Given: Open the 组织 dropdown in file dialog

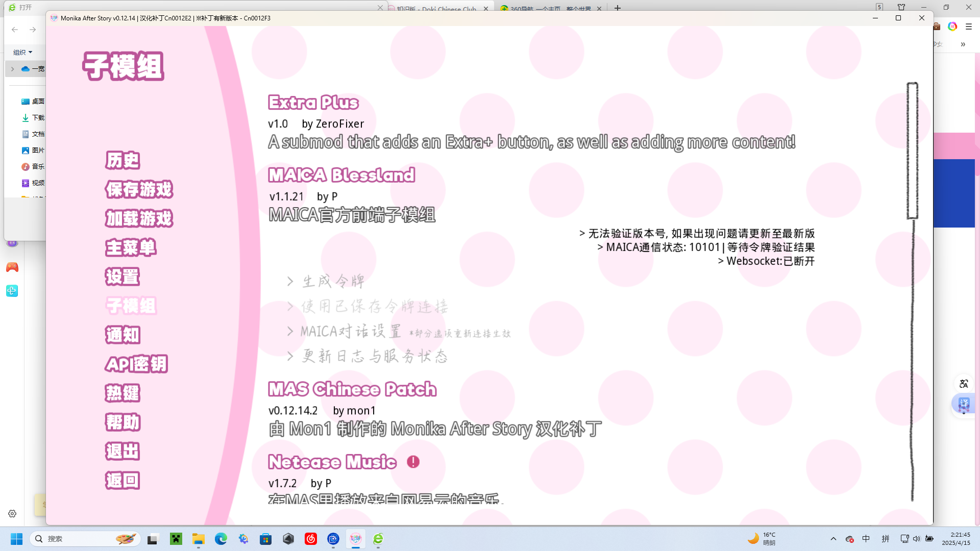Looking at the screenshot, I should [x=23, y=52].
